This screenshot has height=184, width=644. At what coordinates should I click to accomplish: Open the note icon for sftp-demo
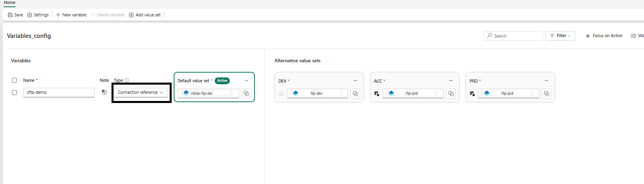(x=104, y=92)
